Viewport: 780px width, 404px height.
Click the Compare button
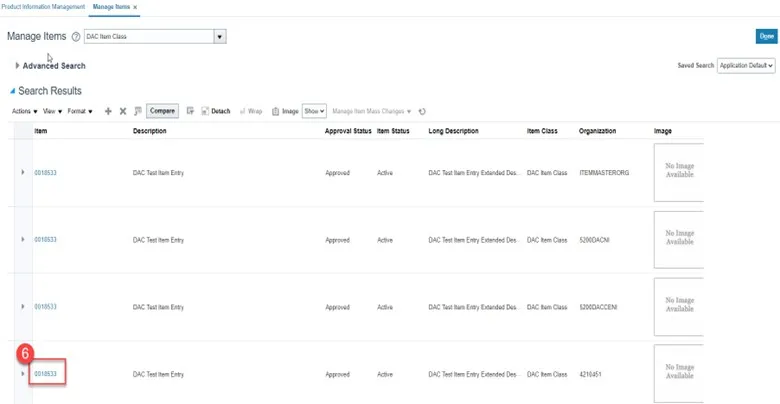point(162,111)
